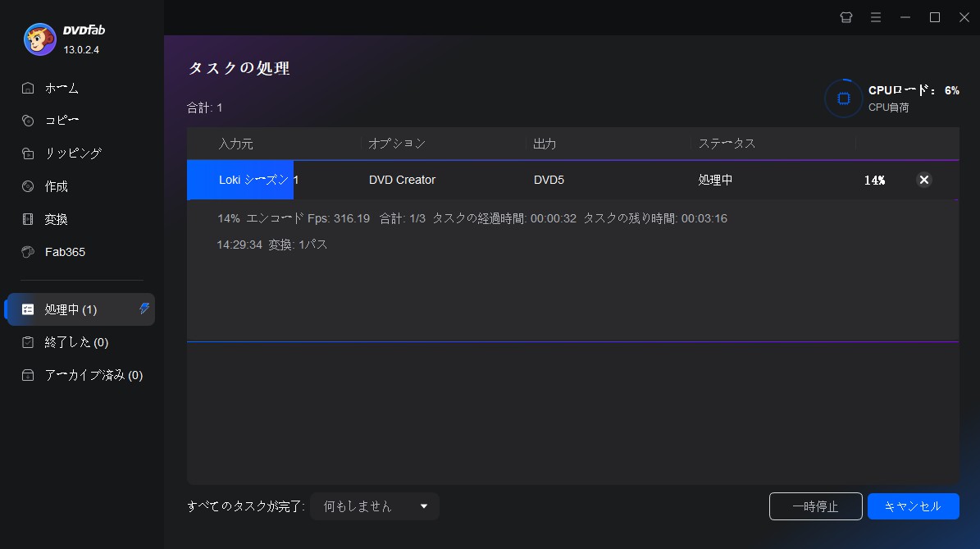The width and height of the screenshot is (980, 549).
Task: Click the 処理中 status cell
Action: (x=715, y=180)
